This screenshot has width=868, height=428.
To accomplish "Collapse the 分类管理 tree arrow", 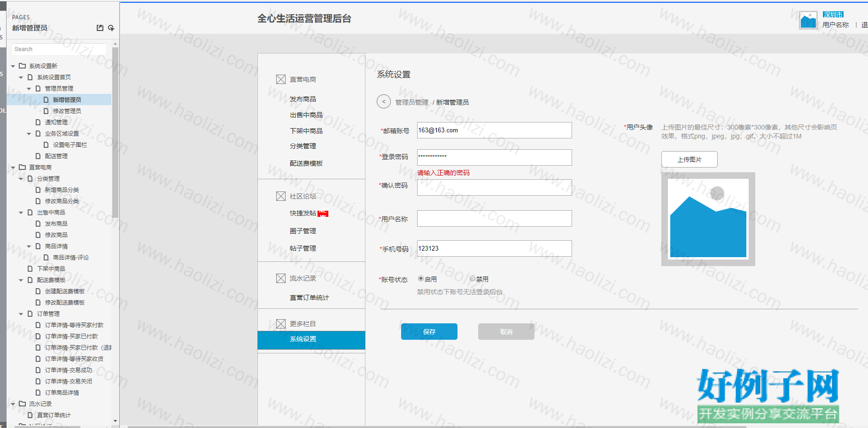I will (21, 179).
